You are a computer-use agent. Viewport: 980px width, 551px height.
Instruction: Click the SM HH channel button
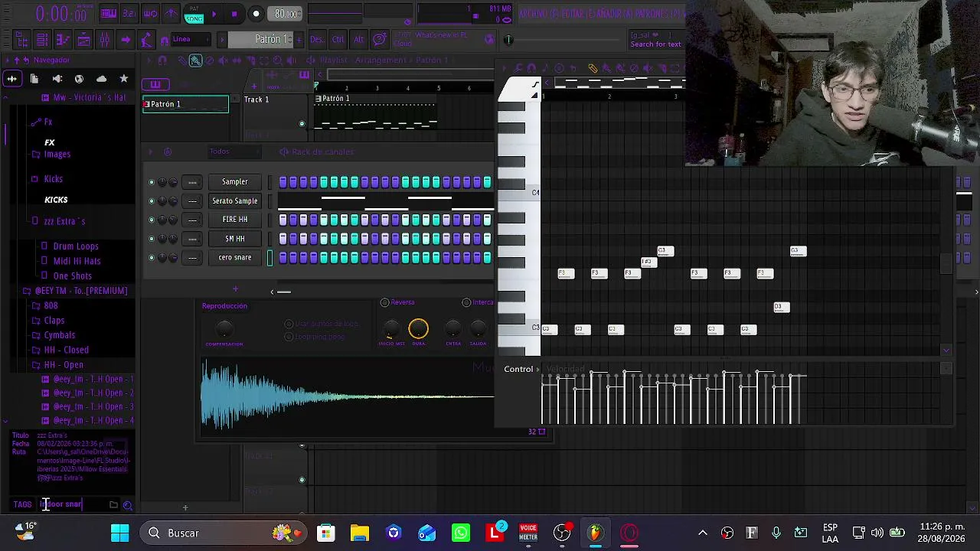235,239
